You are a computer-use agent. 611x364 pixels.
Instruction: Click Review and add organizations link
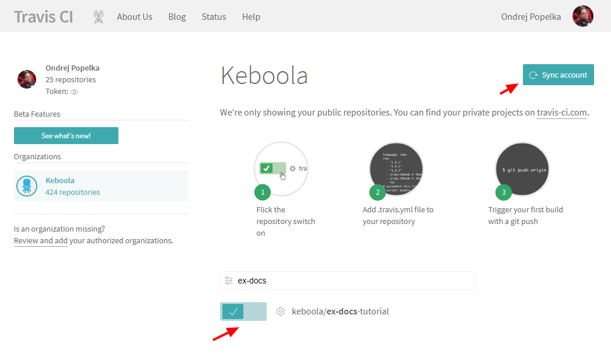coord(41,240)
